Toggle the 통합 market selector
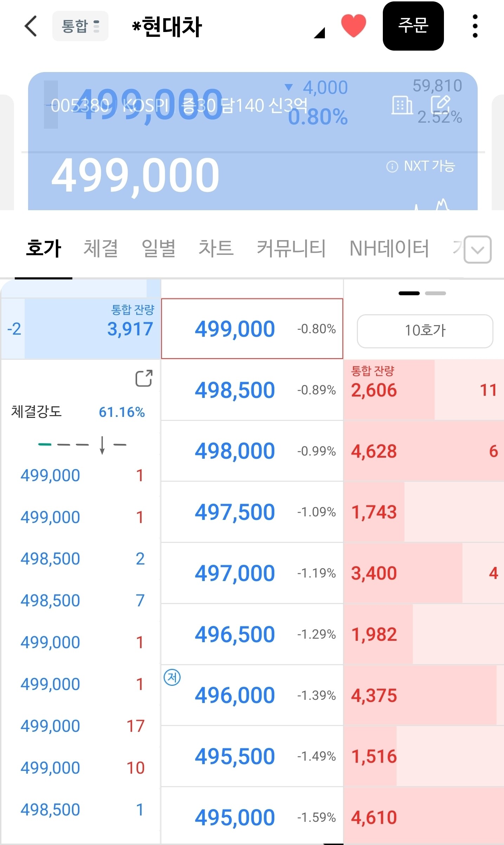504x845 pixels. click(x=80, y=26)
